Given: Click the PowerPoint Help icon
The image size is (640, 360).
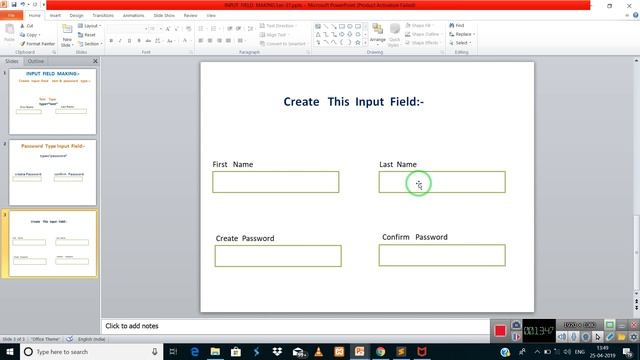Looking at the screenshot, I should pos(636,15).
